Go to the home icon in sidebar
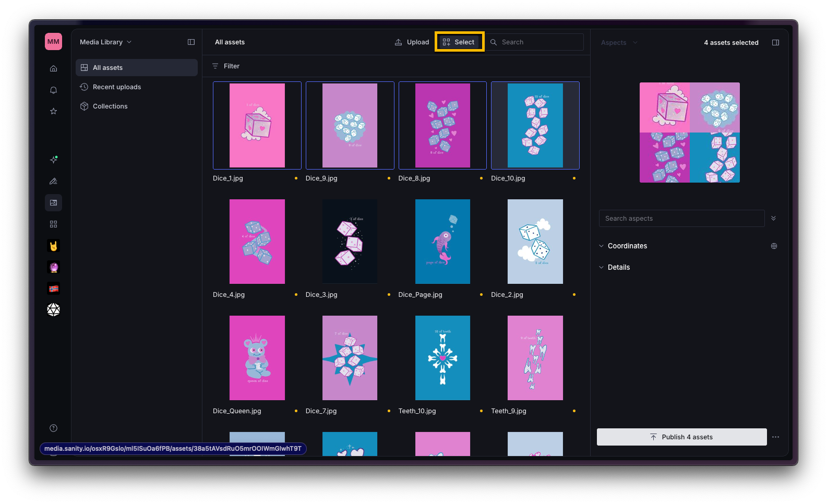This screenshot has width=827, height=504. pos(53,68)
